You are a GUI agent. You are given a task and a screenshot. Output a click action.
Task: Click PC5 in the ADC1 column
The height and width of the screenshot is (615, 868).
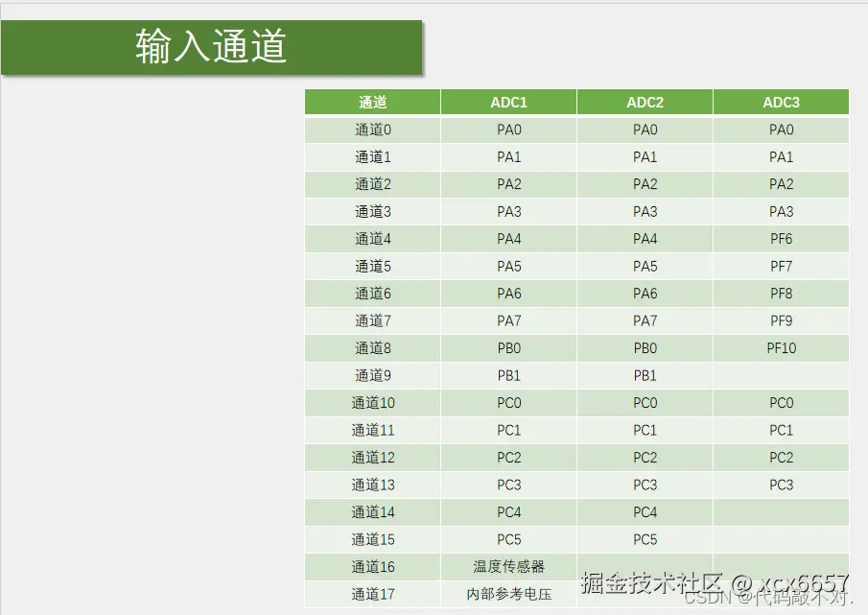[x=508, y=540]
